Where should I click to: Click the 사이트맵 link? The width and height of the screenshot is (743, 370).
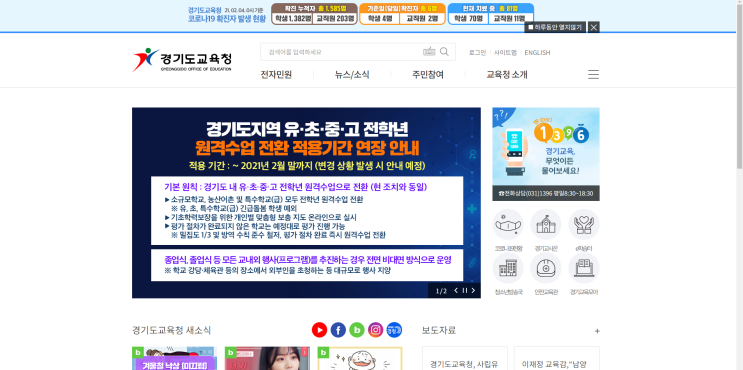[505, 53]
